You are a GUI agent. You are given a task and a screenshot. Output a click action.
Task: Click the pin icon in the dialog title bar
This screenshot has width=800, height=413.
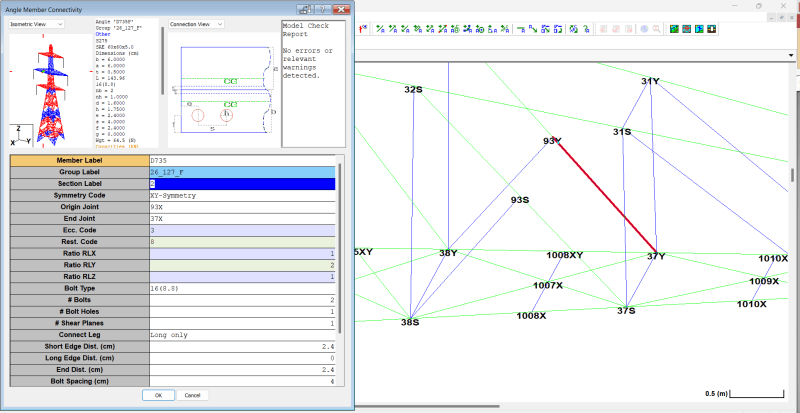(x=304, y=9)
